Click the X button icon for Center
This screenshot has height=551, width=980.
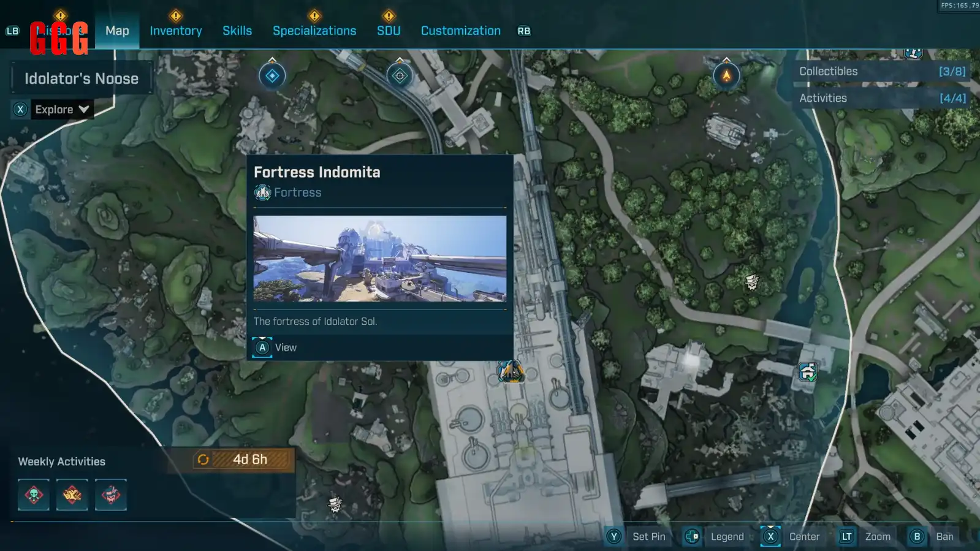click(x=770, y=536)
